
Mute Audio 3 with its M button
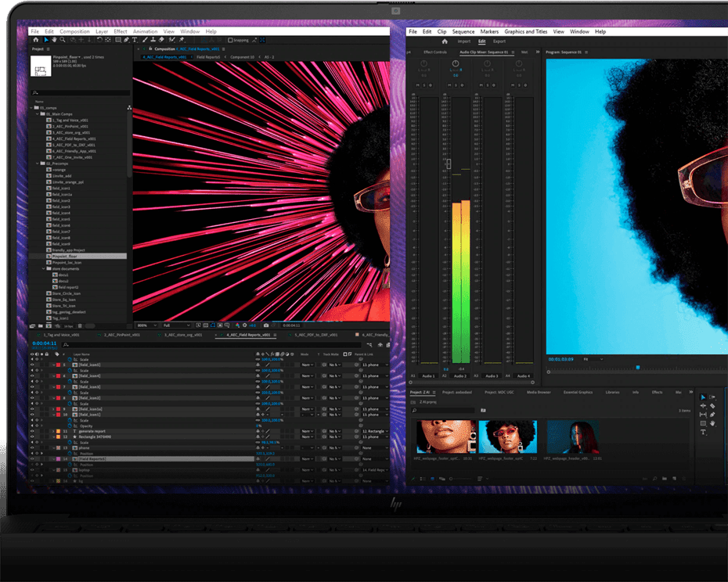481,85
